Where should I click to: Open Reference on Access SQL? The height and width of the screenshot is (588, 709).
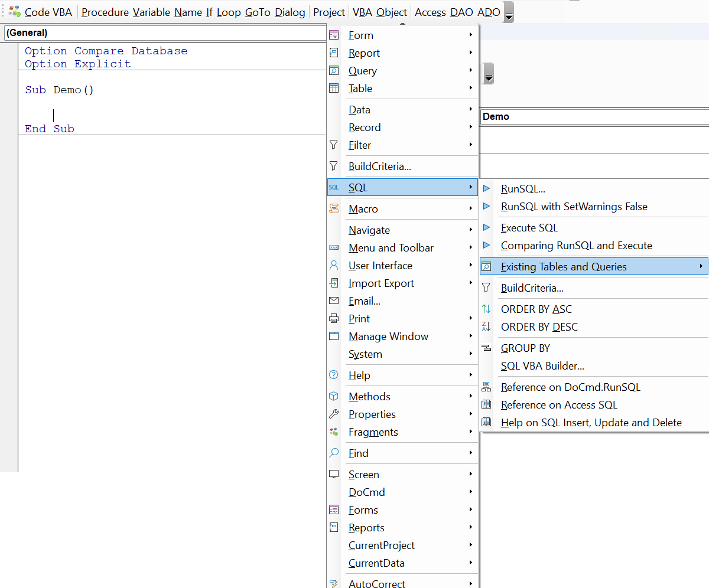click(558, 405)
